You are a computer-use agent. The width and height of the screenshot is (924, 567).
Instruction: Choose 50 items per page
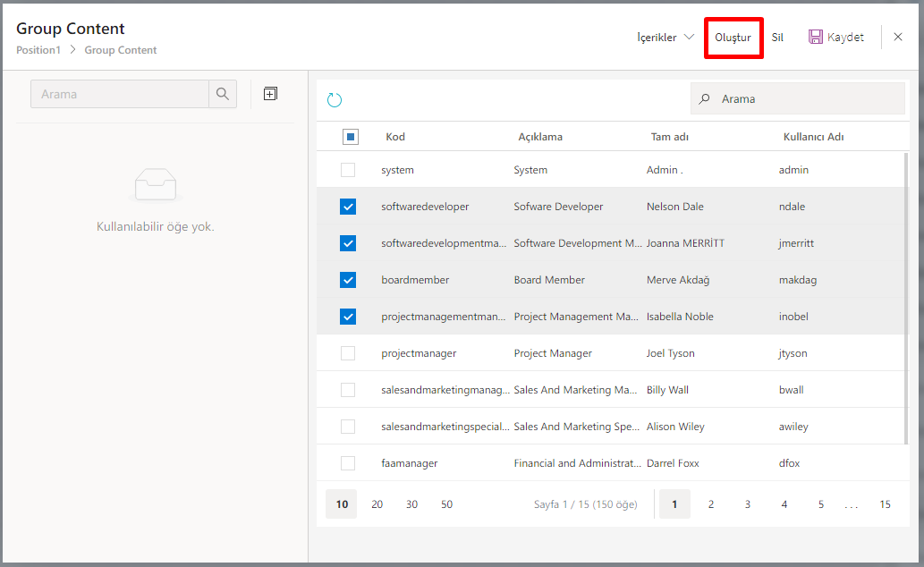pos(446,504)
